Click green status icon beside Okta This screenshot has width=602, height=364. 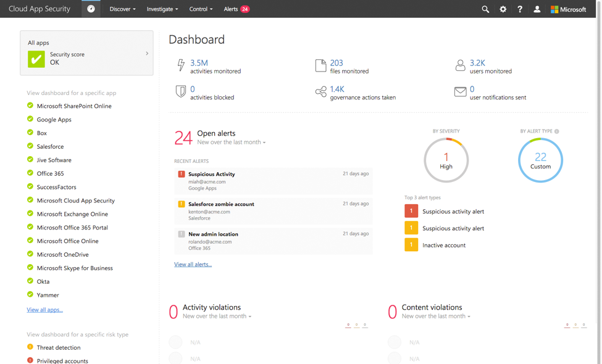pyautogui.click(x=30, y=281)
